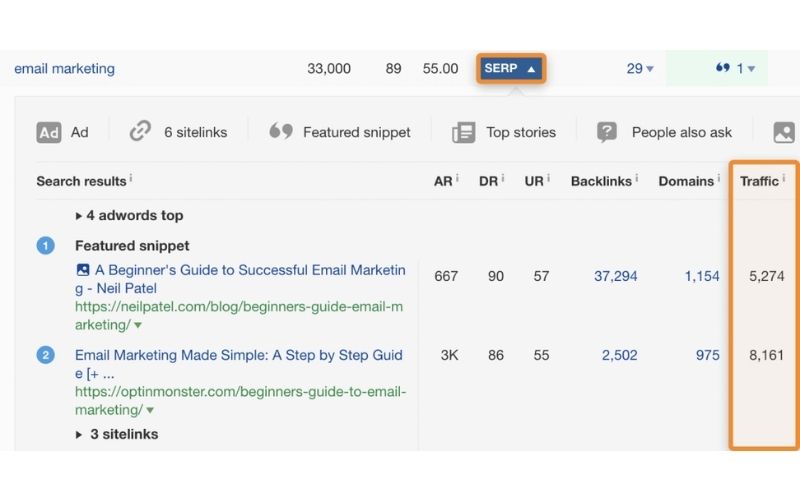Click the People also ask question icon

[607, 132]
